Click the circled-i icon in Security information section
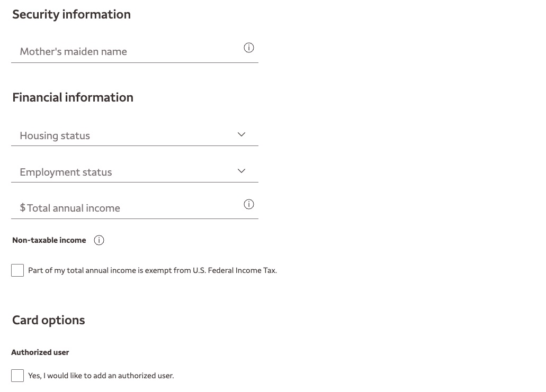The width and height of the screenshot is (546, 392). pyautogui.click(x=249, y=48)
